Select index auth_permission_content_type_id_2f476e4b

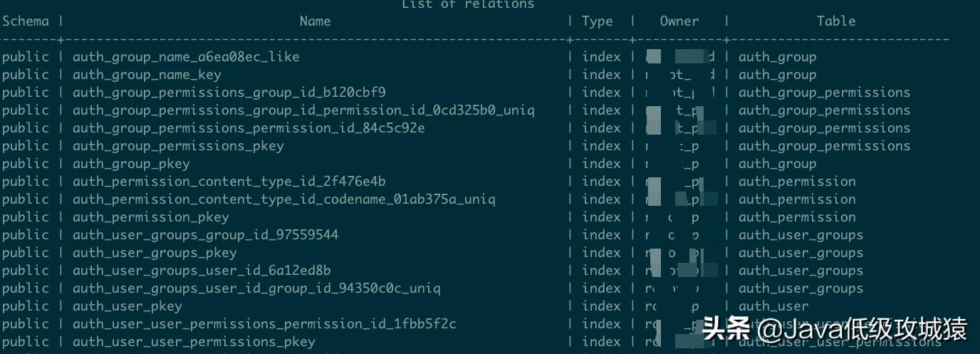pos(229,182)
